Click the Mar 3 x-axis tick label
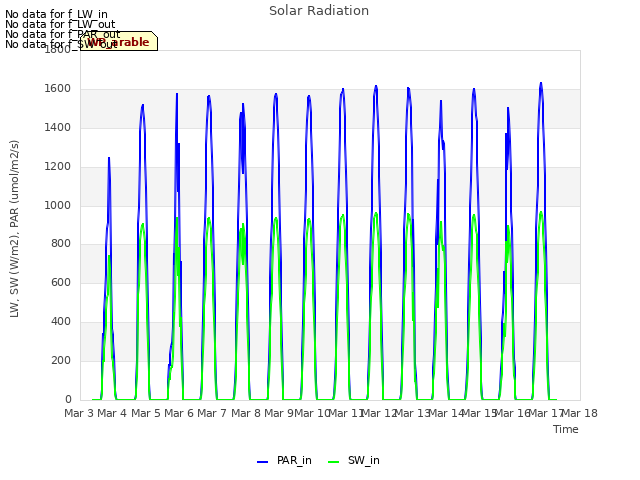 pos(79,413)
